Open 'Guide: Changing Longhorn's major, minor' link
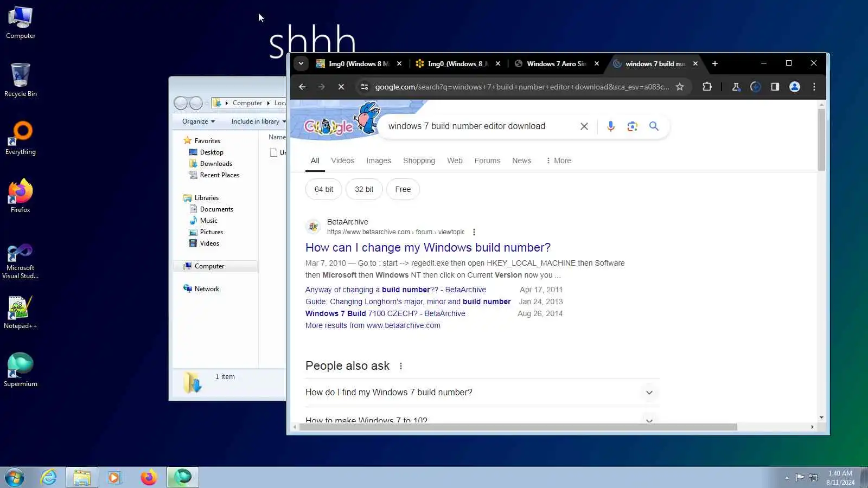The height and width of the screenshot is (488, 868). coord(408,301)
